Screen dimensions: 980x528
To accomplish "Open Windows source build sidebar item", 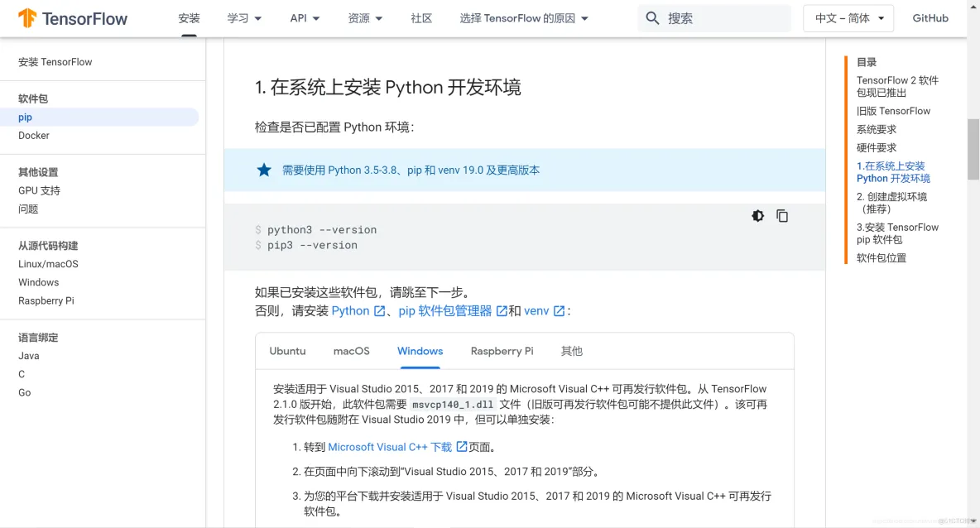I will click(x=38, y=282).
